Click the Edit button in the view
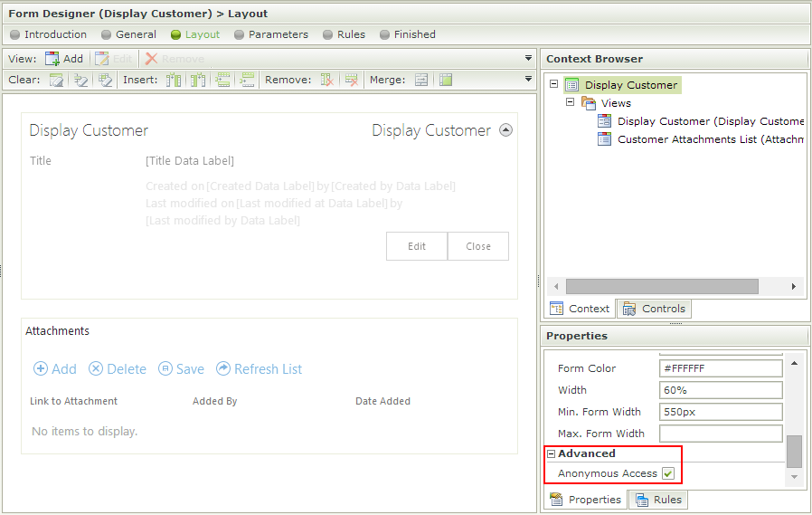 click(x=417, y=246)
